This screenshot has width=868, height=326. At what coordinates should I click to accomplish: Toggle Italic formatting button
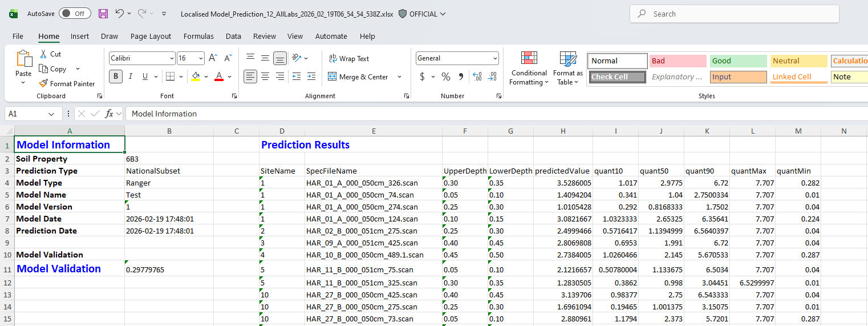131,77
